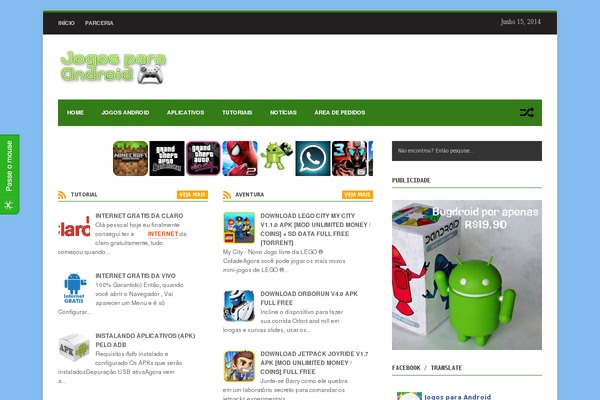Click Veja Mais in Aventura section
The width and height of the screenshot is (600, 400).
pyautogui.click(x=357, y=195)
